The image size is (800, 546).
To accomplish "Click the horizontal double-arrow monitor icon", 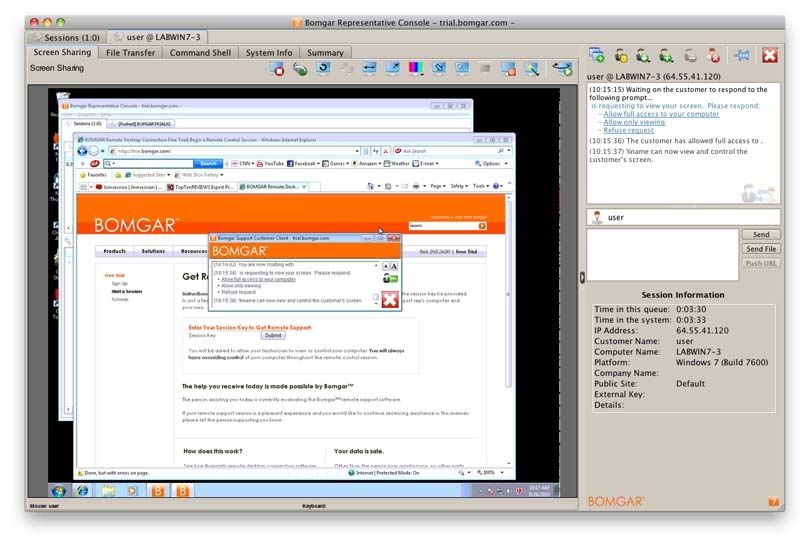I will coord(369,68).
